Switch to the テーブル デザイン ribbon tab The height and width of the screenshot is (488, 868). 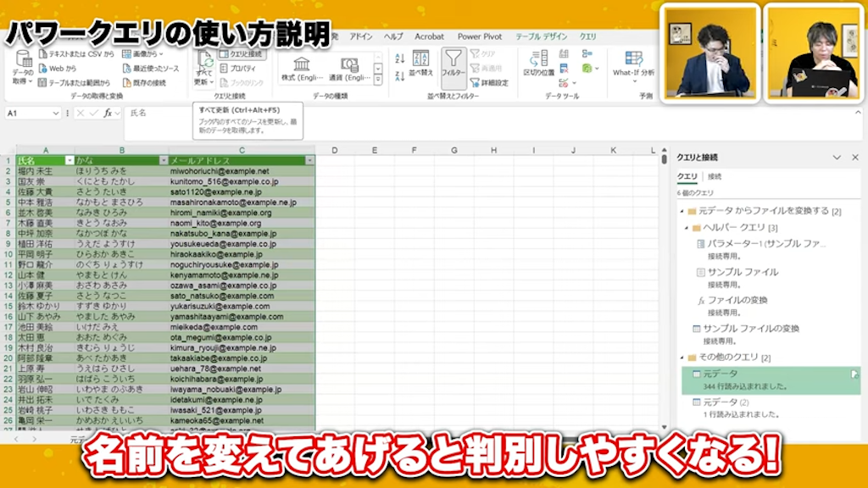point(542,37)
